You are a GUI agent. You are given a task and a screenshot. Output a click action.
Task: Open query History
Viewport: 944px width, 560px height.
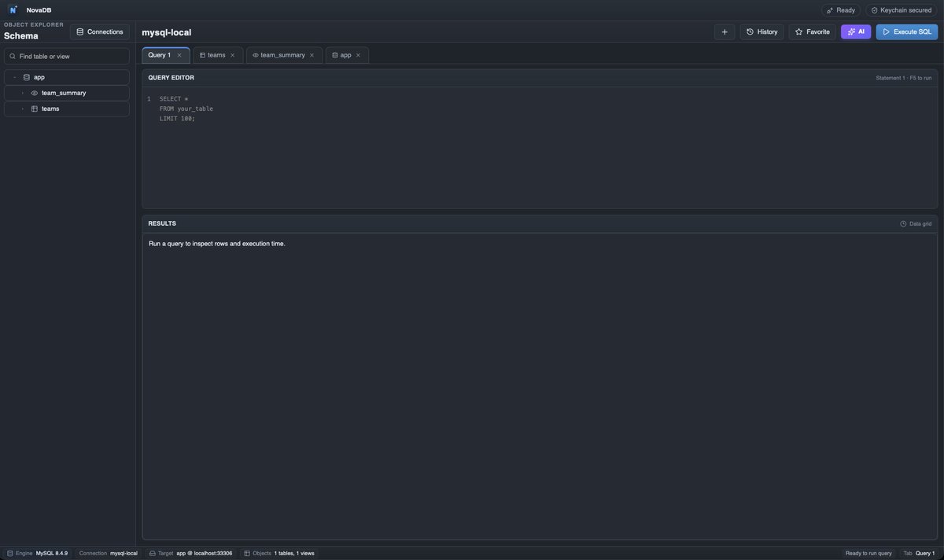click(x=761, y=31)
